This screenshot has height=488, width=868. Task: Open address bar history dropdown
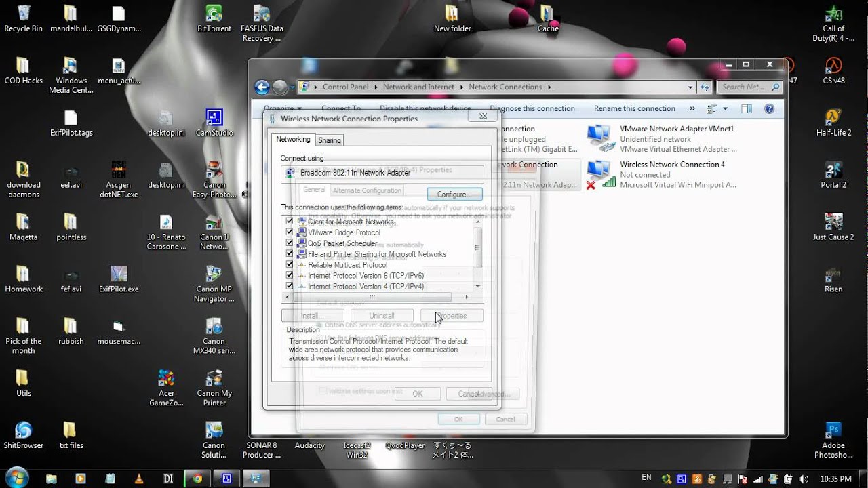point(690,87)
